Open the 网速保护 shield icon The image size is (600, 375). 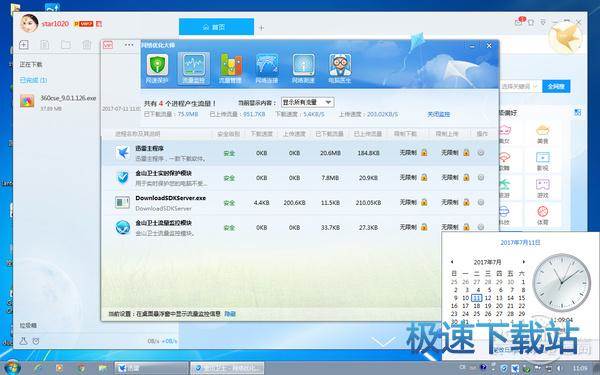157,68
